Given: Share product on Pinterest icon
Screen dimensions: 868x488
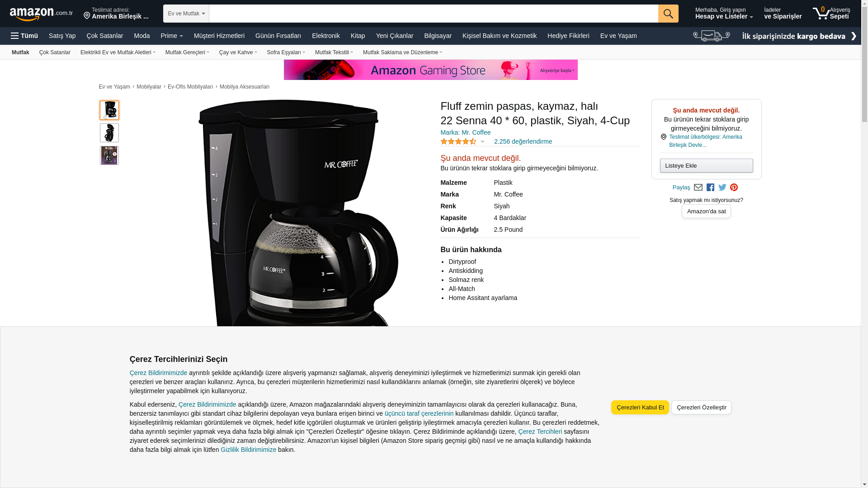Looking at the screenshot, I should coord(734,188).
